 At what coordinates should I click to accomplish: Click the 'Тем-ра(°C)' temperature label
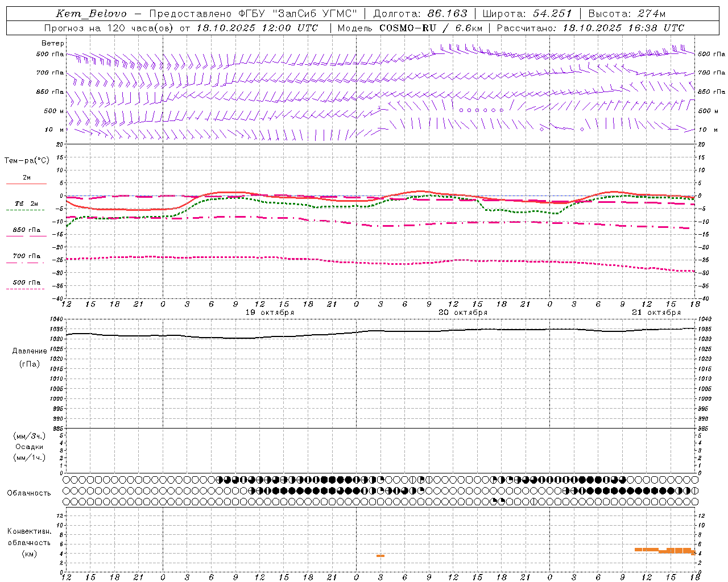click(x=27, y=160)
